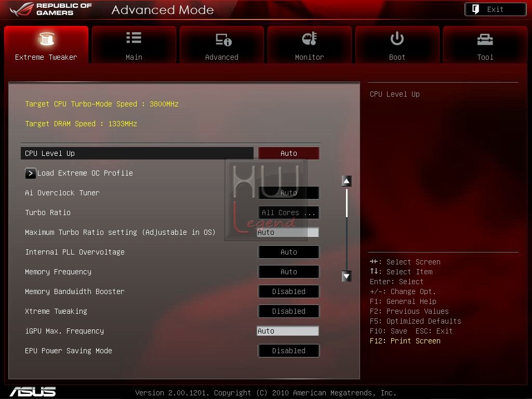Image resolution: width=532 pixels, height=399 pixels.
Task: Select the Memory Bandwidth Booster label
Action: [x=75, y=291]
